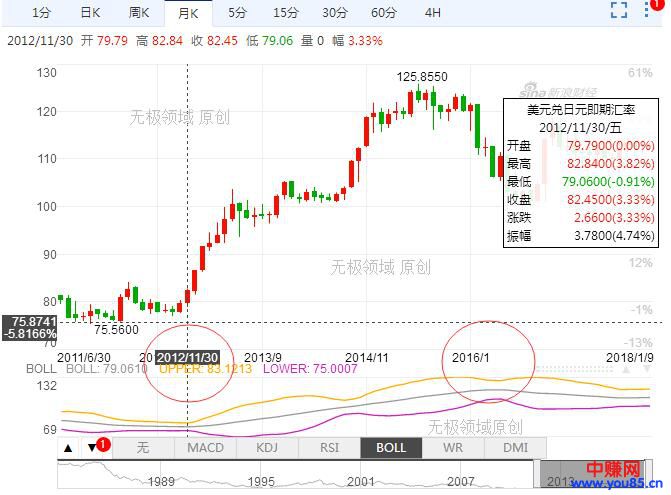Enable the MACD indicator

tap(205, 447)
